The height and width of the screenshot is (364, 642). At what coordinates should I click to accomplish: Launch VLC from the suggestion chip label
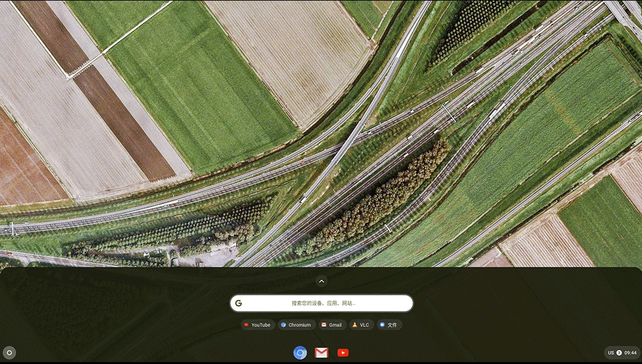click(364, 325)
